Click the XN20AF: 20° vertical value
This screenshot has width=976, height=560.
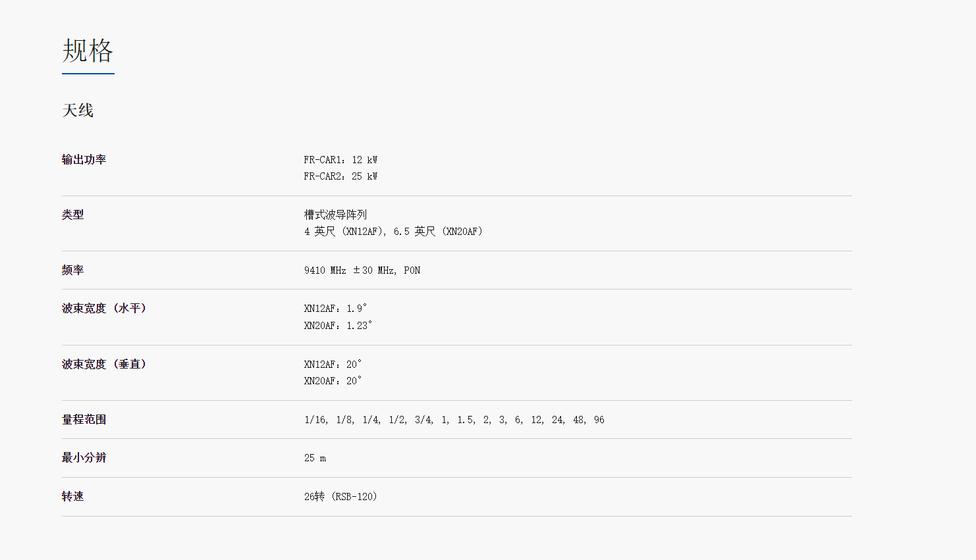(333, 381)
